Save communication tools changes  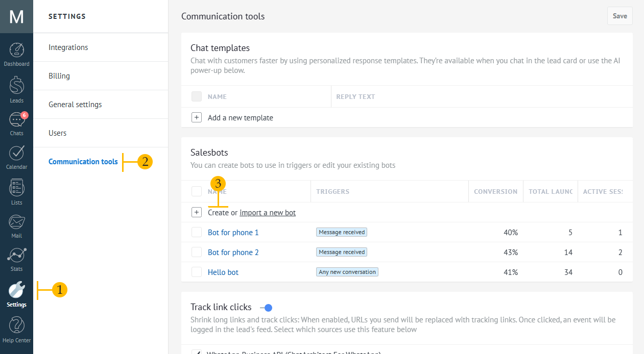point(620,16)
